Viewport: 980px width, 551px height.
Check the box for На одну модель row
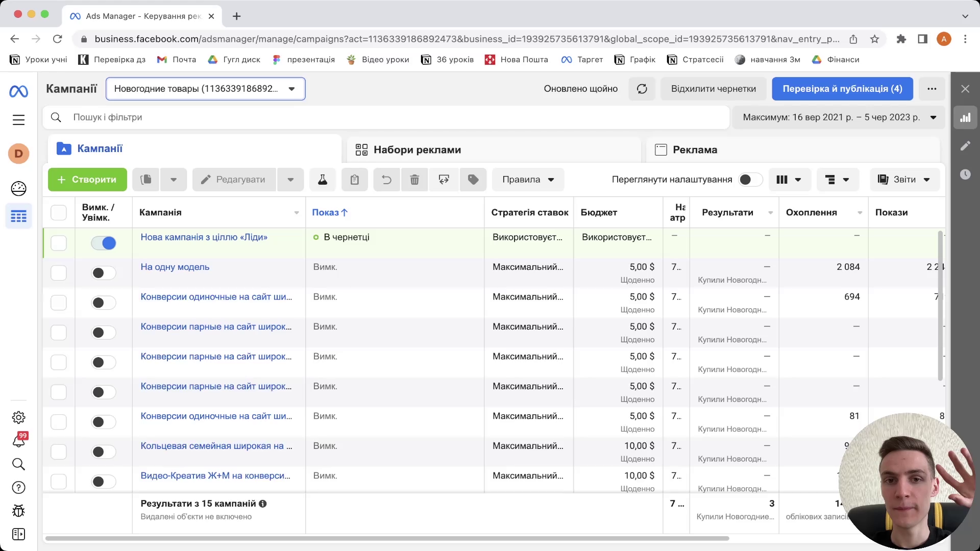pos(59,273)
